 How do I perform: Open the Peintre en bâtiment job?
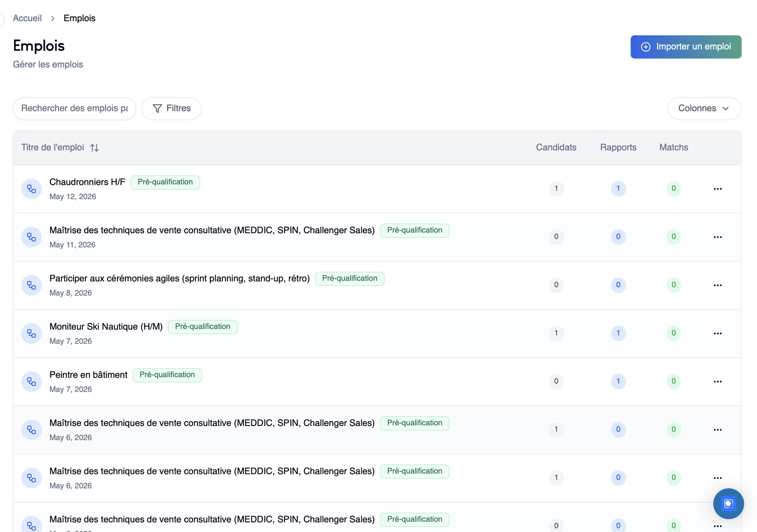point(88,374)
